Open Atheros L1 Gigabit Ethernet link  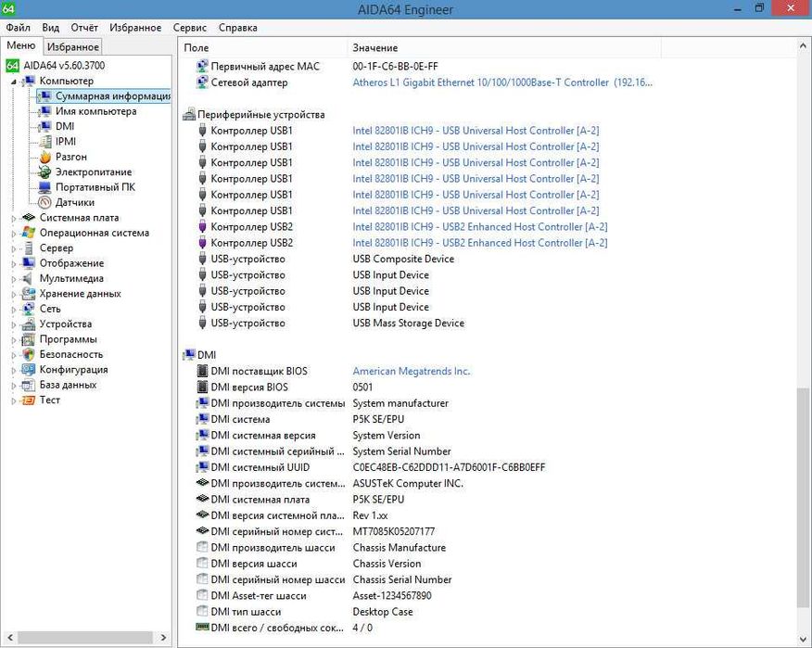coord(502,83)
